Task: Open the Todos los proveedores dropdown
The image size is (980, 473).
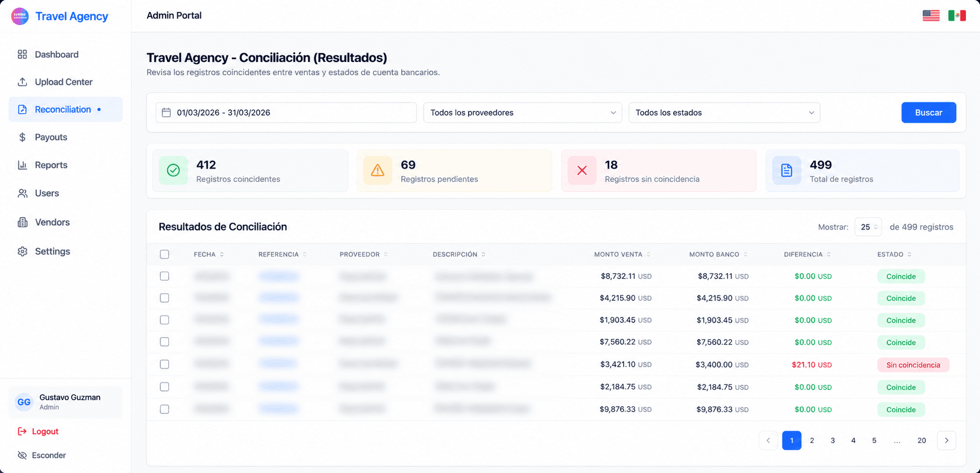Action: [522, 112]
